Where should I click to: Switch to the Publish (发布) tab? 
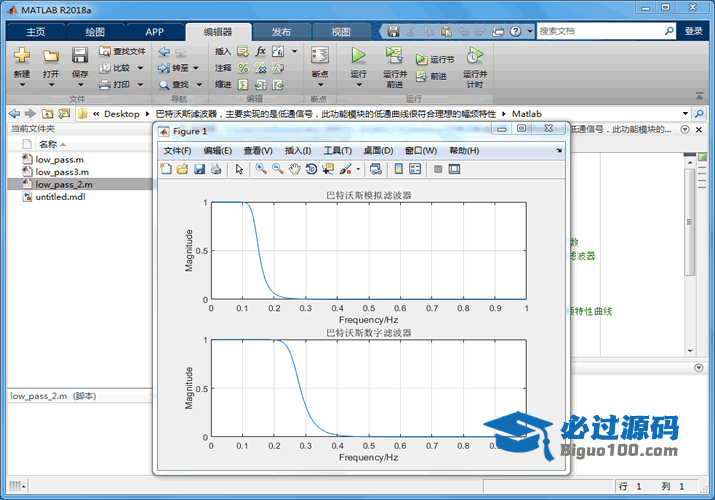point(281,32)
